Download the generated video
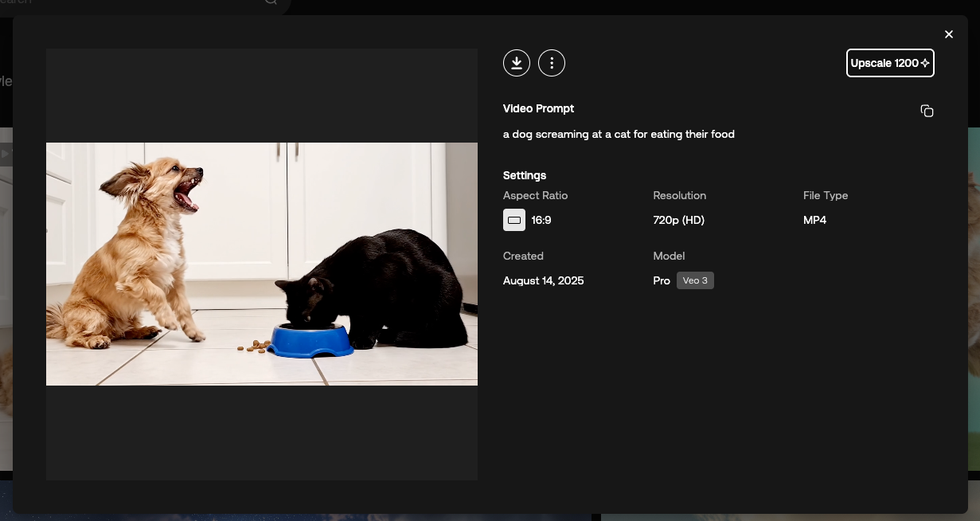 [517, 63]
